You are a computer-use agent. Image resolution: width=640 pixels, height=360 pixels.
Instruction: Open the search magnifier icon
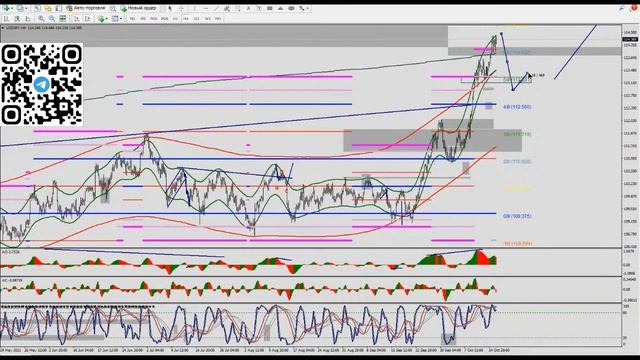[x=622, y=8]
